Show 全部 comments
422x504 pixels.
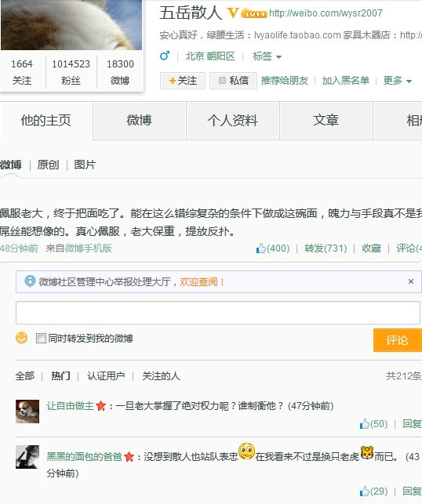coord(25,375)
